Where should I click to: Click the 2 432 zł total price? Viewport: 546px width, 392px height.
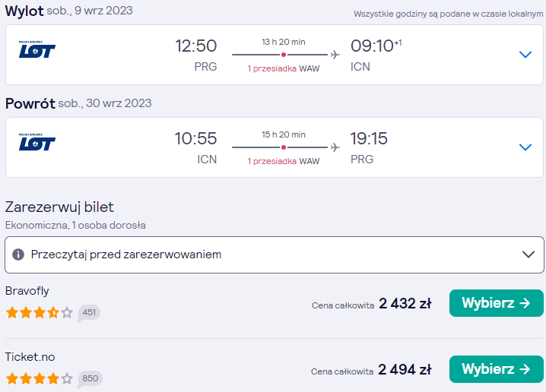coord(405,303)
